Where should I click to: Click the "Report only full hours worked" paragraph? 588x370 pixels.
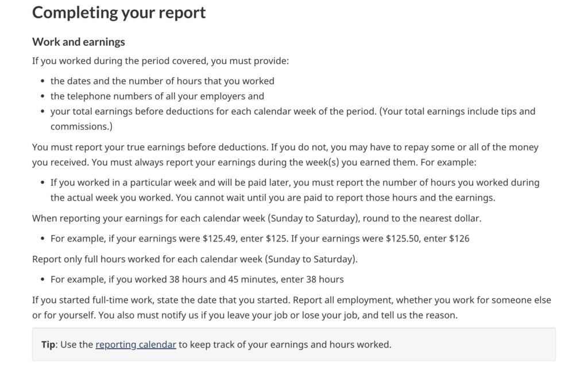click(x=195, y=259)
